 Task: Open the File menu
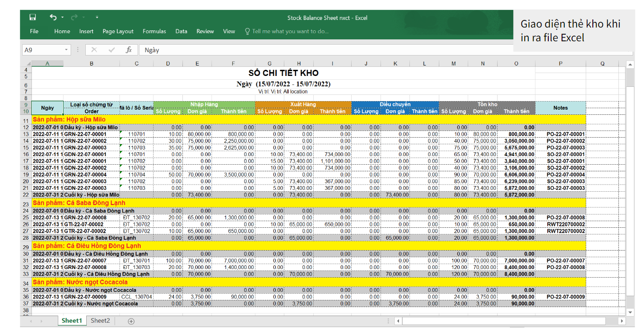(34, 31)
